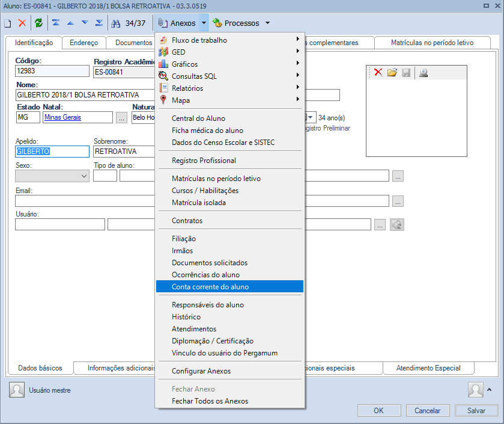Click the Email input field
504x424 pixels.
click(85, 201)
